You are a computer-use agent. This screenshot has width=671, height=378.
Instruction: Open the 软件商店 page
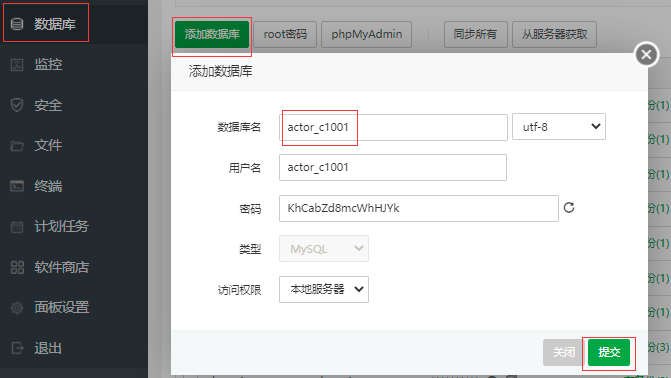pos(61,267)
